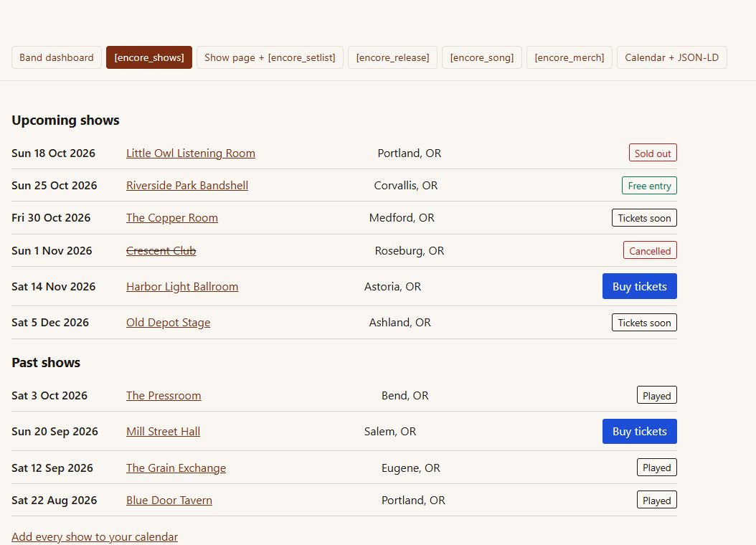
Task: View The Pressroom past show
Action: point(164,396)
